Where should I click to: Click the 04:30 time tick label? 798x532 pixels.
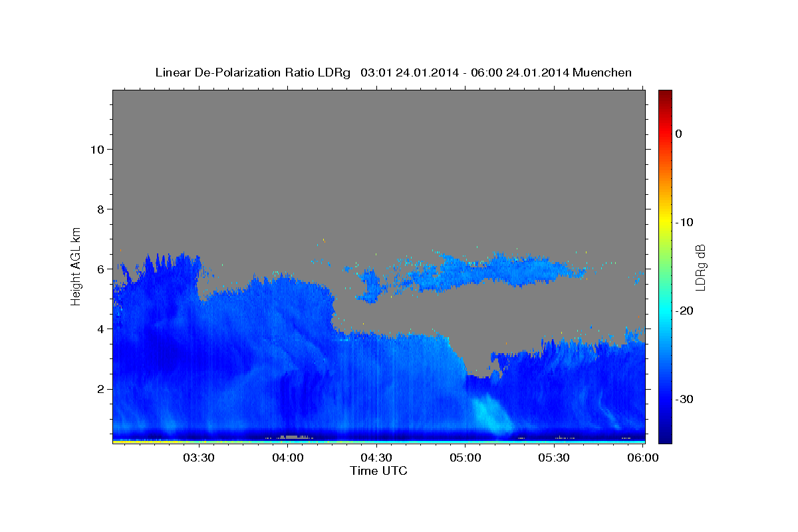point(376,458)
